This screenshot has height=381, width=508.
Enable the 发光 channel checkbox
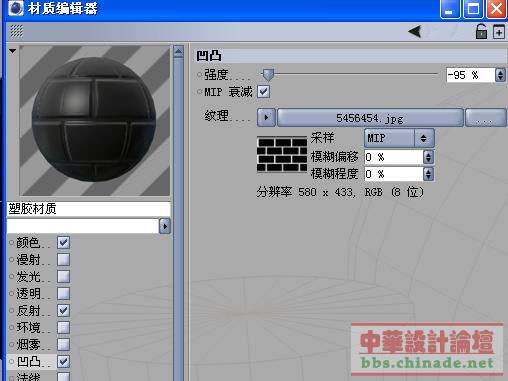coord(63,277)
